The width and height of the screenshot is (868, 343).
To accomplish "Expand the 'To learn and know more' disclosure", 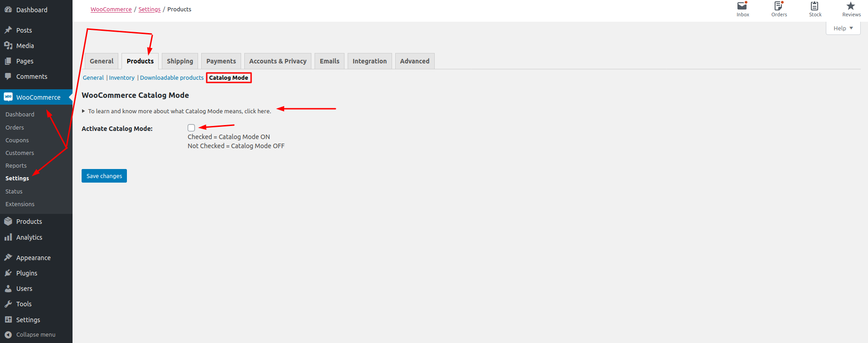I will tap(176, 111).
